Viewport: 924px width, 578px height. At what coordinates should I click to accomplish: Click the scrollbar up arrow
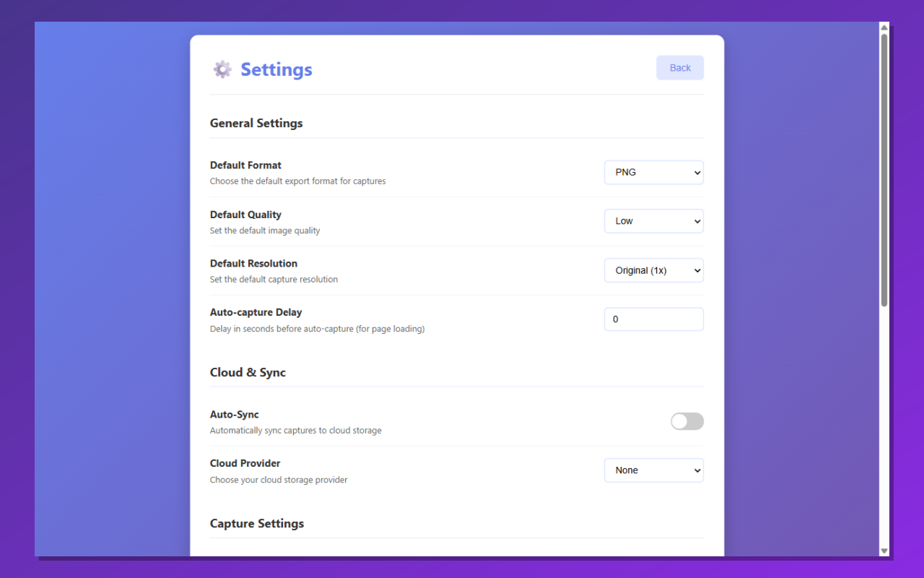(x=883, y=27)
